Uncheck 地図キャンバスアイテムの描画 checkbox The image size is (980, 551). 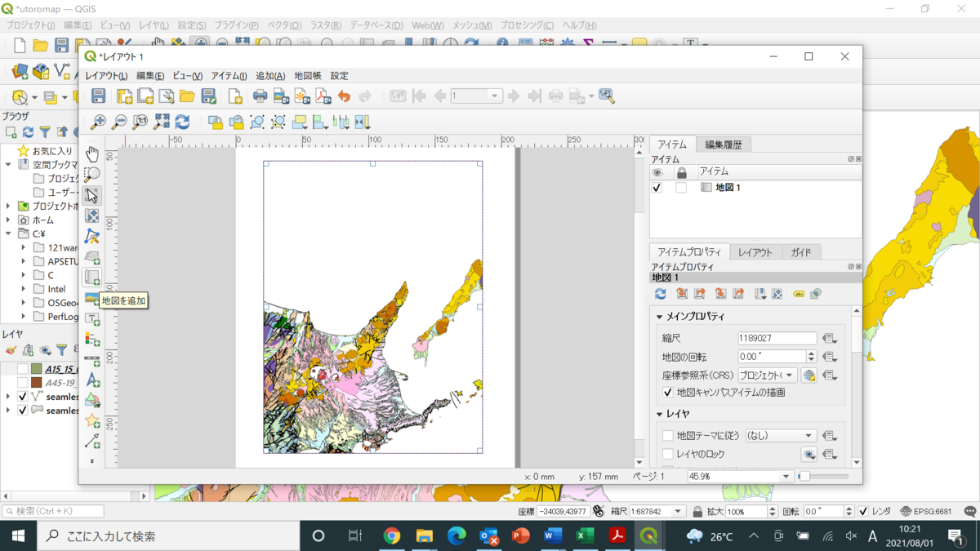(668, 393)
